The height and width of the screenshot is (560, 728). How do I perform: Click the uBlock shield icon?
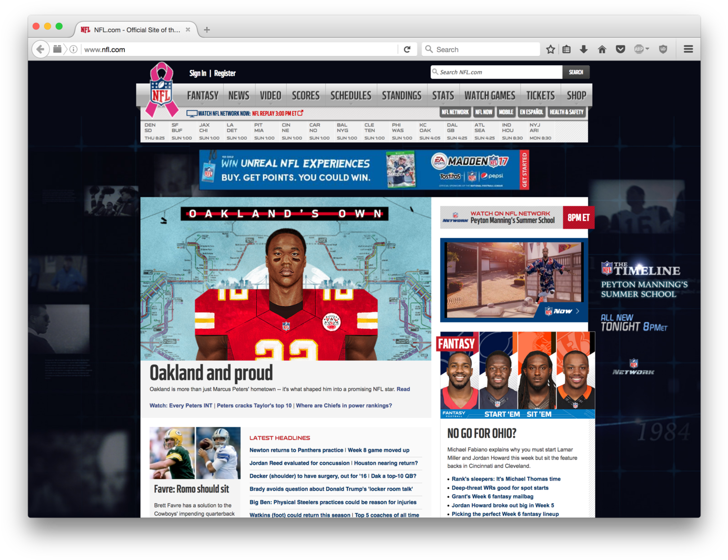pyautogui.click(x=663, y=49)
